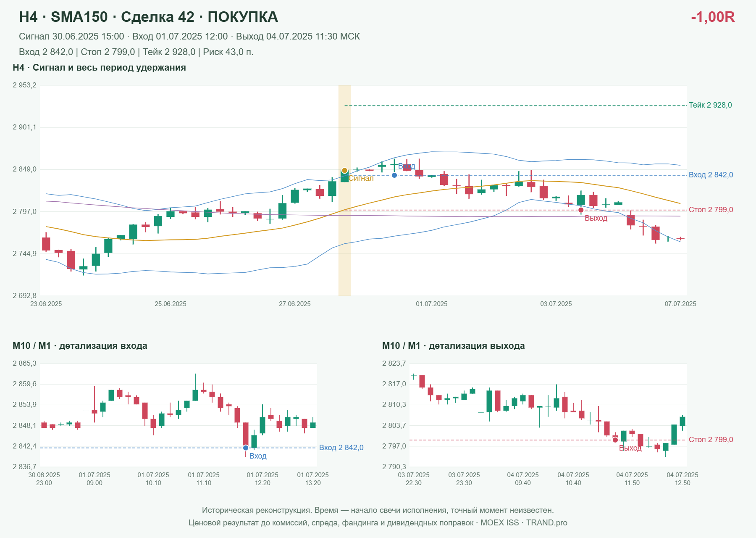Click the 'Сигнал' text label on H4 chart

pyautogui.click(x=361, y=178)
